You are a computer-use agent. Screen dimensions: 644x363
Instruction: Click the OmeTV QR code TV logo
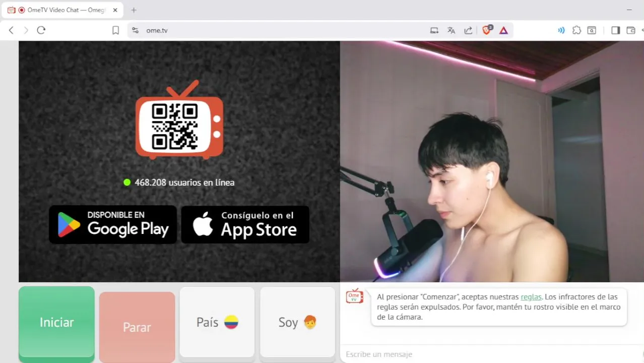(179, 120)
